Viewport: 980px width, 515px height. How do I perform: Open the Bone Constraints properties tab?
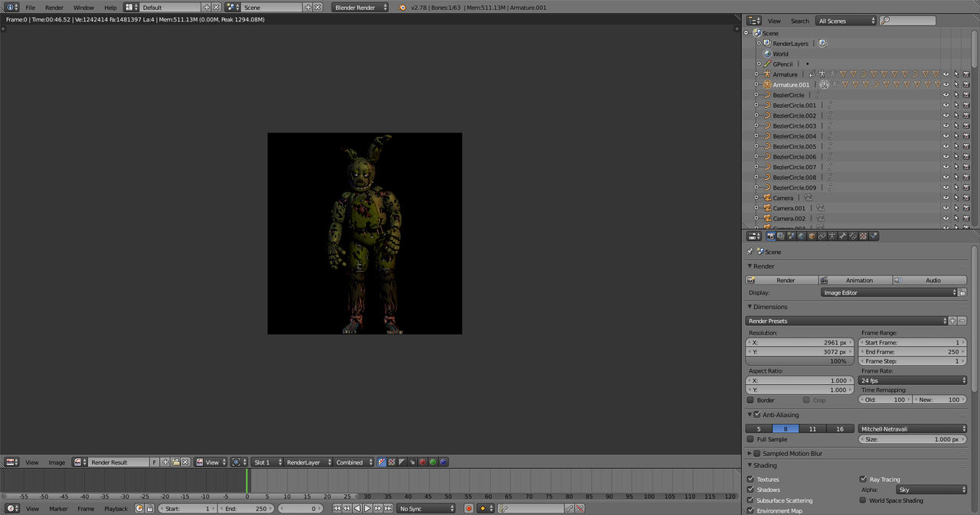pos(852,236)
